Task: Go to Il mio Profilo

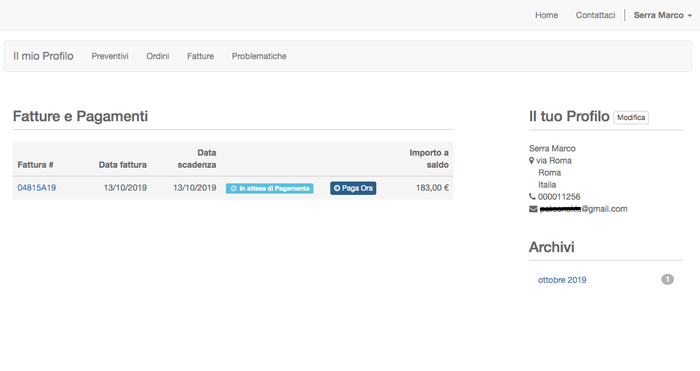Action: [x=43, y=56]
